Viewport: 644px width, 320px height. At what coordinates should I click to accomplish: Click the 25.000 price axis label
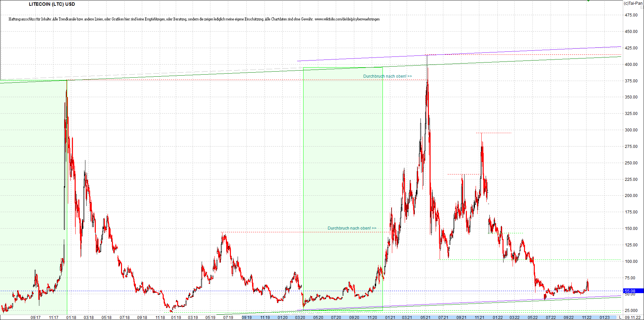click(x=631, y=311)
